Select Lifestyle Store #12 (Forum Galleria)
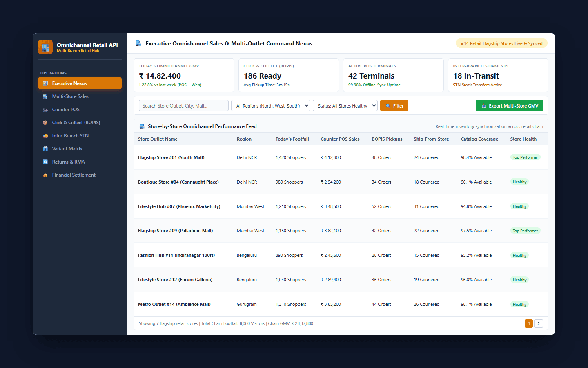The image size is (588, 368). coord(341,280)
